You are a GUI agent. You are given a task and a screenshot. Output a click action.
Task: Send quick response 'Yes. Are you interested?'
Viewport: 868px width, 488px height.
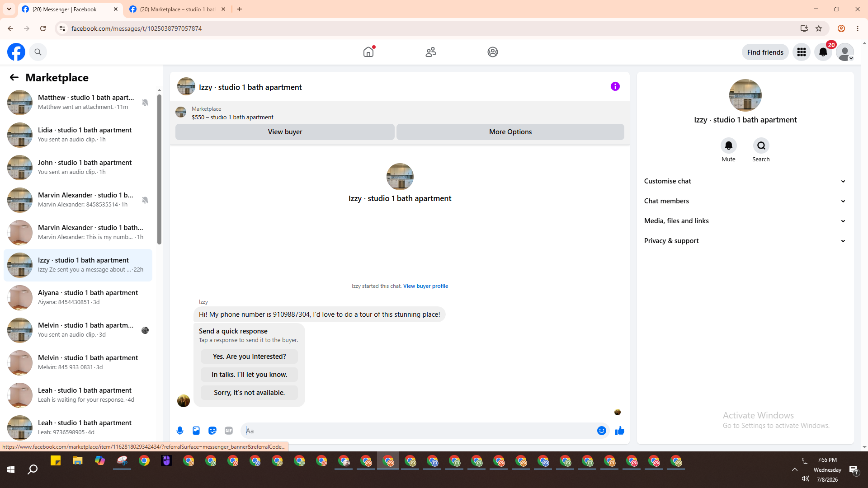tap(249, 357)
